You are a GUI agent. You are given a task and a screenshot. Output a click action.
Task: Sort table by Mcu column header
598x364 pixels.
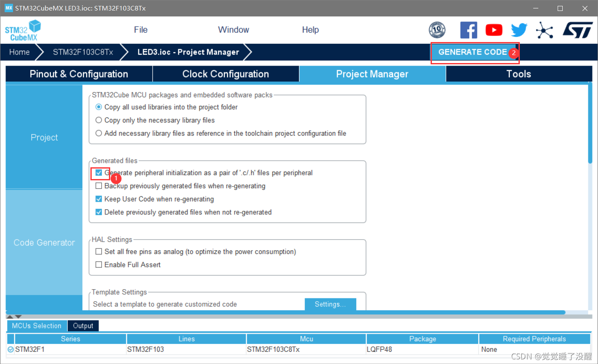pyautogui.click(x=306, y=339)
